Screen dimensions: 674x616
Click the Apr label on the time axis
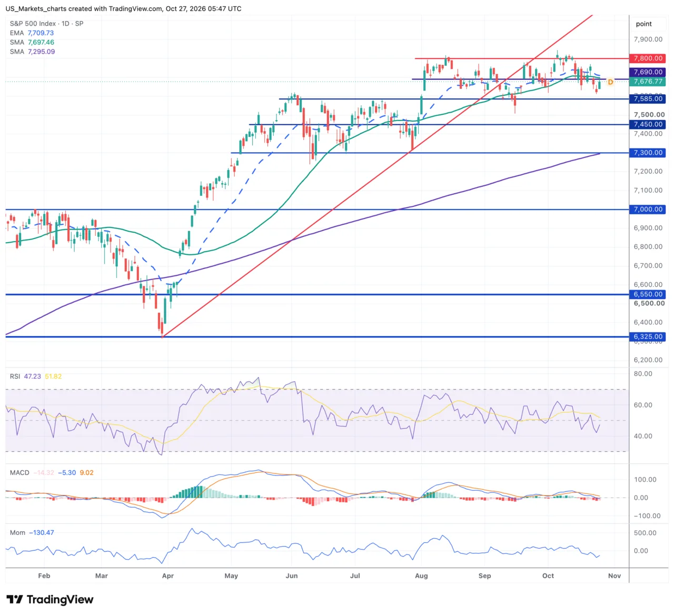[168, 576]
